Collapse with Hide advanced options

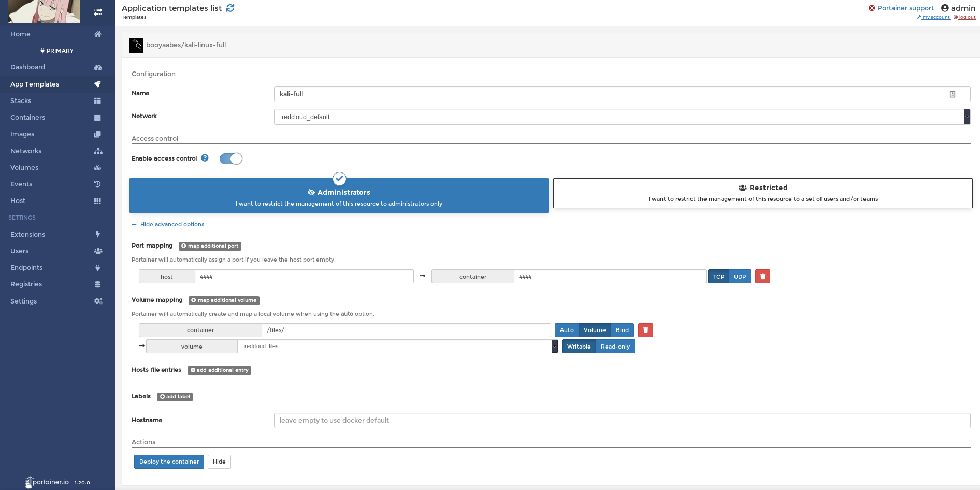[x=168, y=224]
